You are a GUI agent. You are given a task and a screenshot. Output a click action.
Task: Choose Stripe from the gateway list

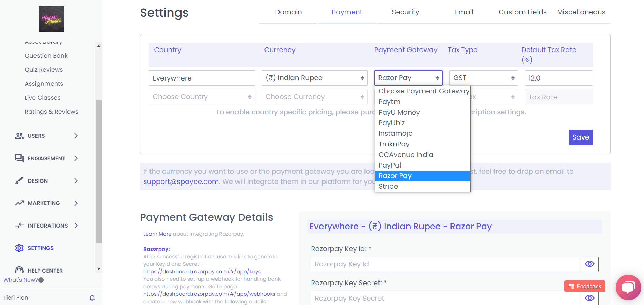pyautogui.click(x=388, y=186)
